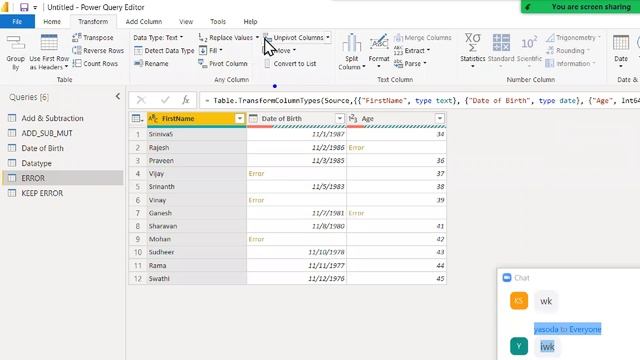Click the Error cell in Rajesh row

point(396,147)
